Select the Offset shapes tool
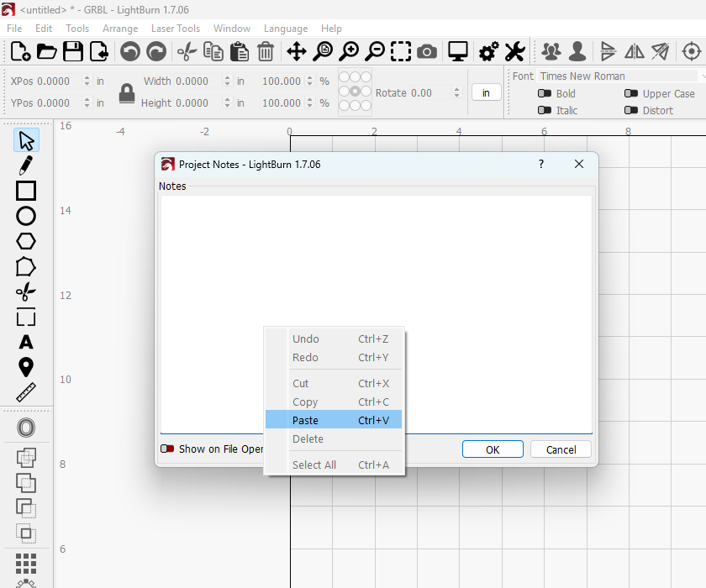 click(26, 428)
